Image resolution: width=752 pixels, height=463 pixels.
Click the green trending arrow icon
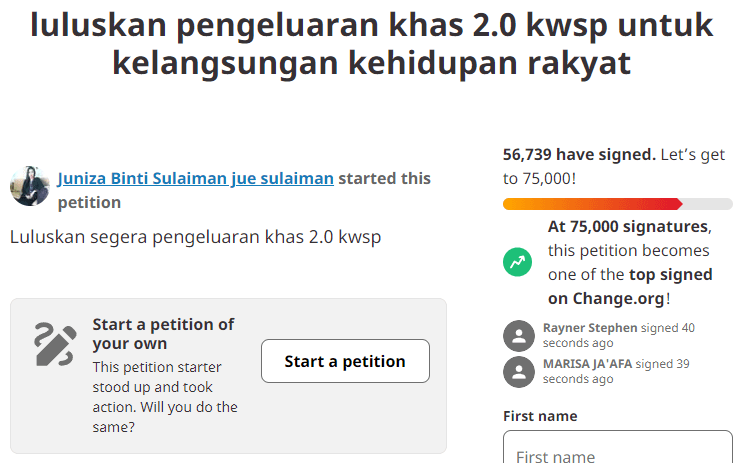pos(517,262)
